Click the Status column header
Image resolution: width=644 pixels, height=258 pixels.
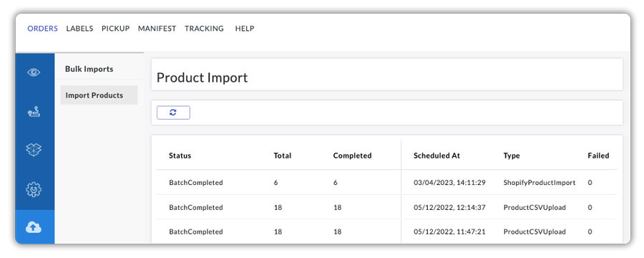[180, 156]
